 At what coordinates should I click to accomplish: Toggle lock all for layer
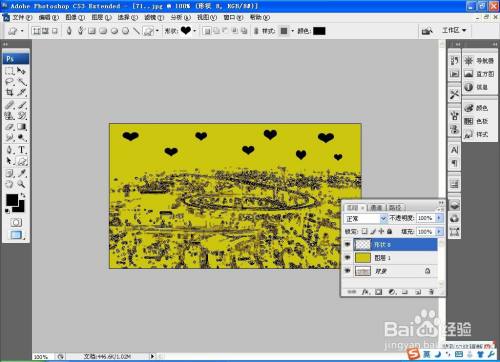[389, 231]
